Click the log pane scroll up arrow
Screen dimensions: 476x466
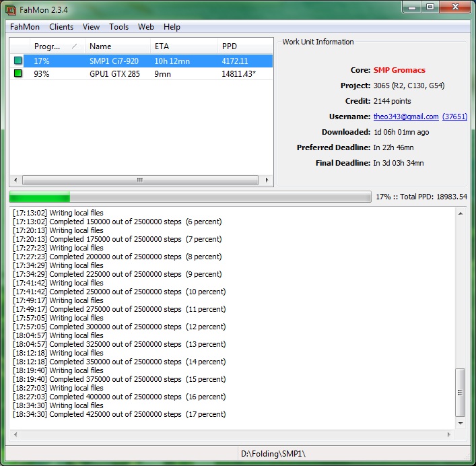point(461,213)
